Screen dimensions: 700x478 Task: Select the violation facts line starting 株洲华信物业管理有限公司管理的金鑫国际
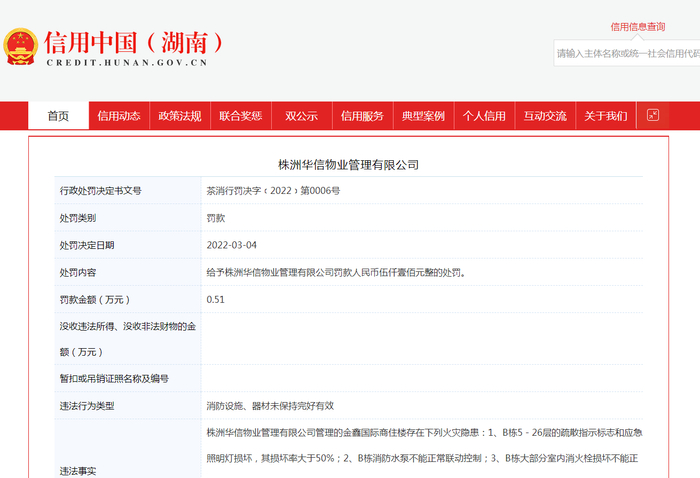tap(425, 432)
